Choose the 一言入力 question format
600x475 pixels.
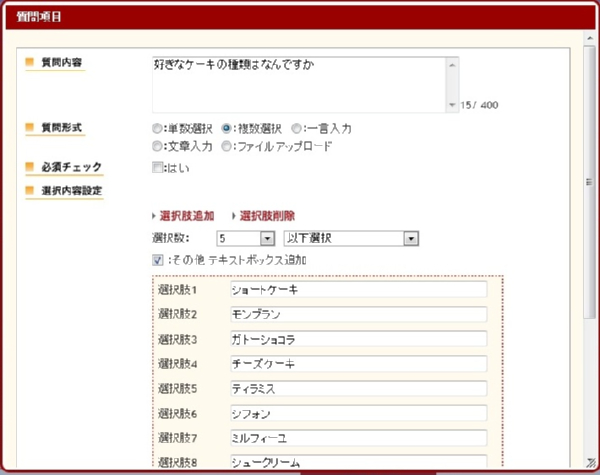297,129
